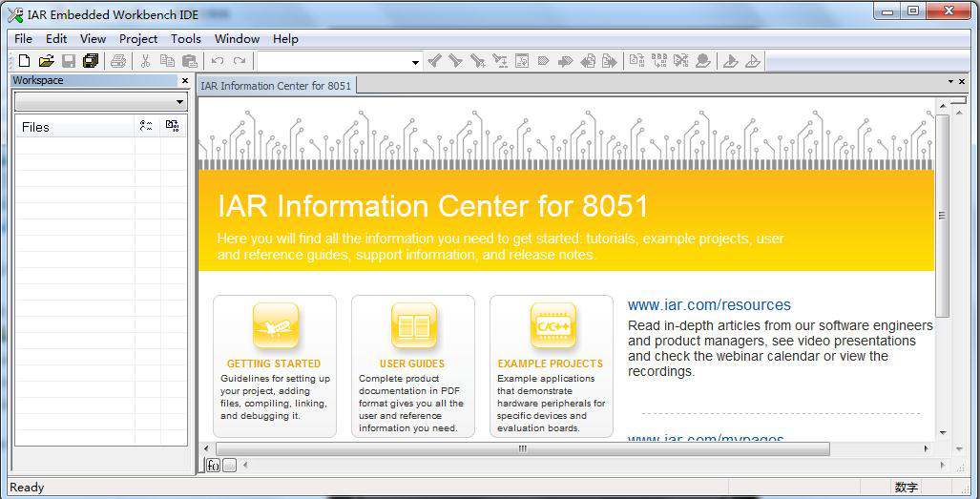Click inside the quick search text field
The height and width of the screenshot is (499, 980).
[334, 62]
